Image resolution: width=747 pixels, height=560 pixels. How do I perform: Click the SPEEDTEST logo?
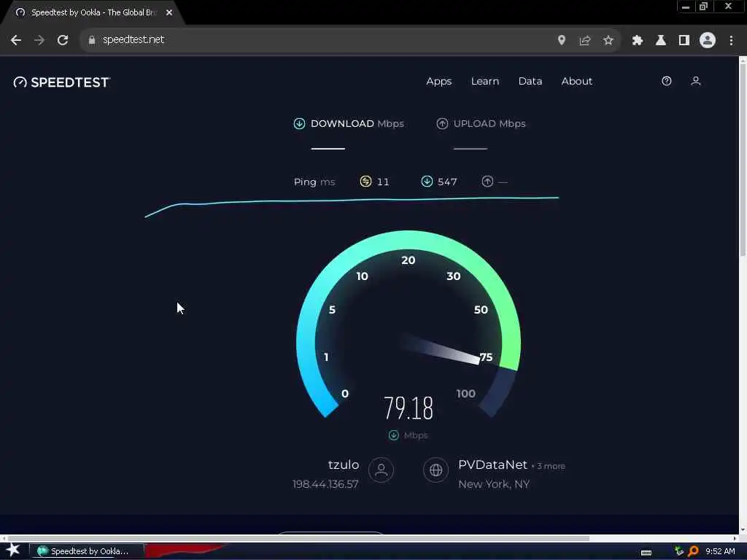click(62, 82)
